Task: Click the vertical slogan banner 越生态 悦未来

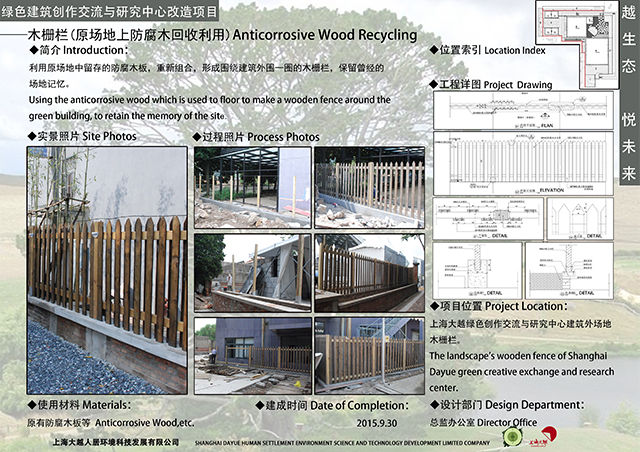Action: [x=629, y=94]
